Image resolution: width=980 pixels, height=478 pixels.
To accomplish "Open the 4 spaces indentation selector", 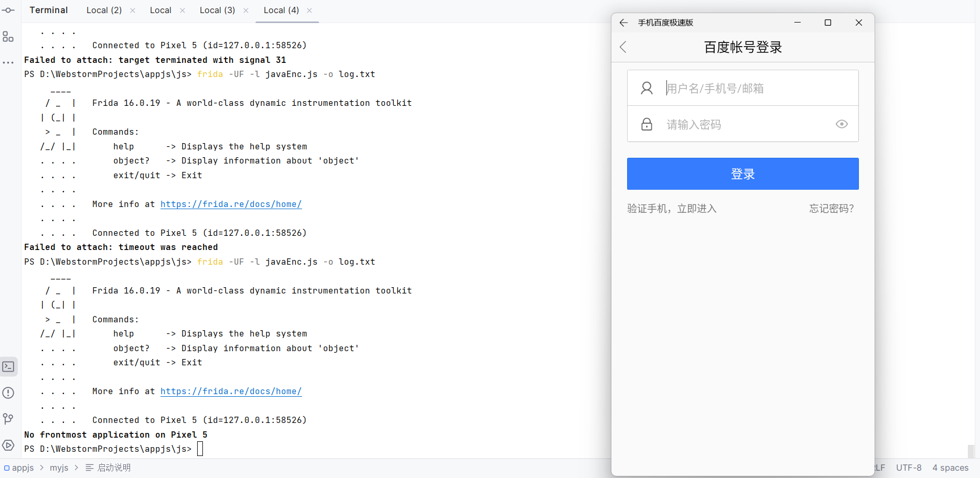I will click(x=950, y=467).
